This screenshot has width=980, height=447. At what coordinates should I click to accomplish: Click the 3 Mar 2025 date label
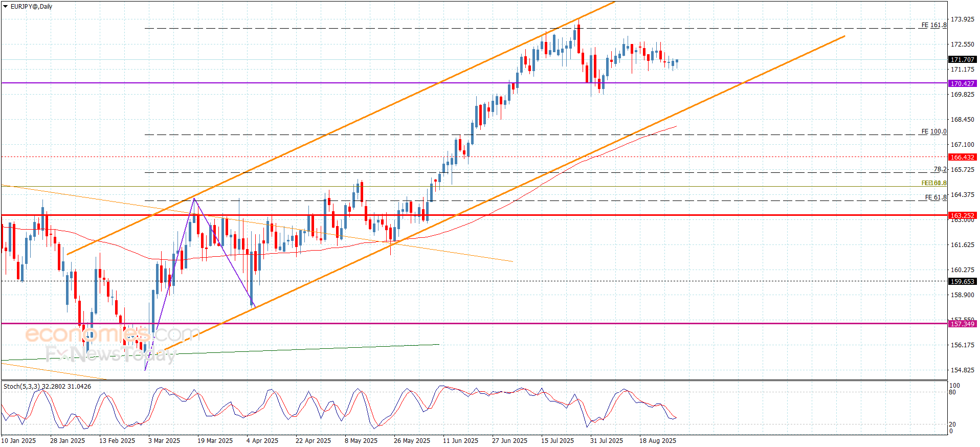pos(164,441)
